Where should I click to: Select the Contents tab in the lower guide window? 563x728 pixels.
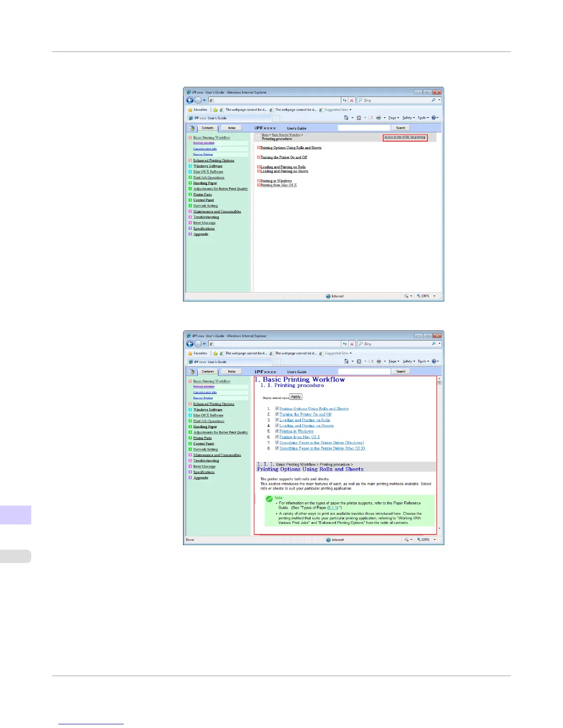pos(207,372)
